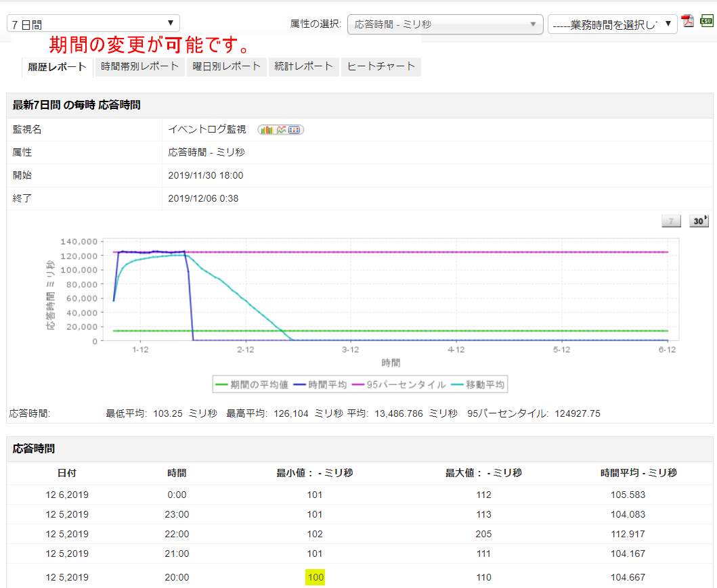Export the report as PDF
717x588 pixels.
688,20
